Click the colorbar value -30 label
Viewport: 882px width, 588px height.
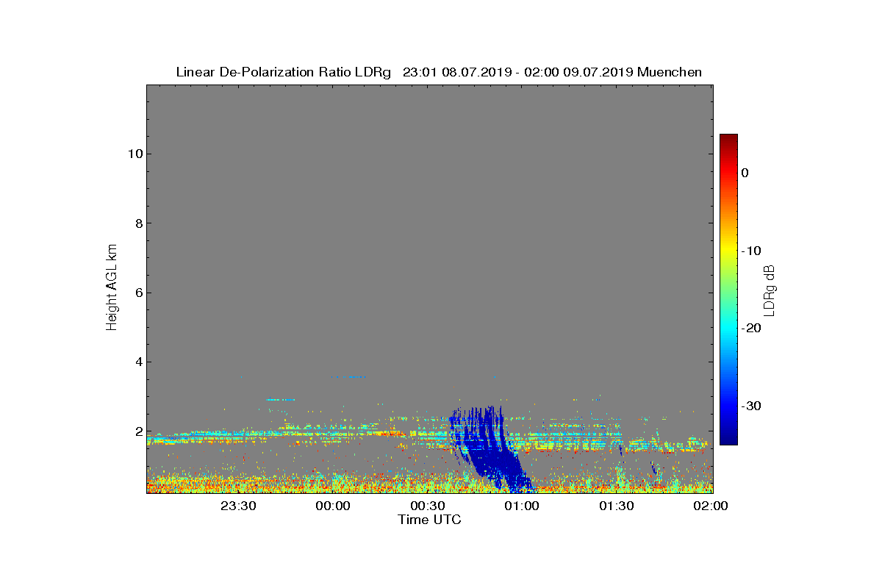750,406
